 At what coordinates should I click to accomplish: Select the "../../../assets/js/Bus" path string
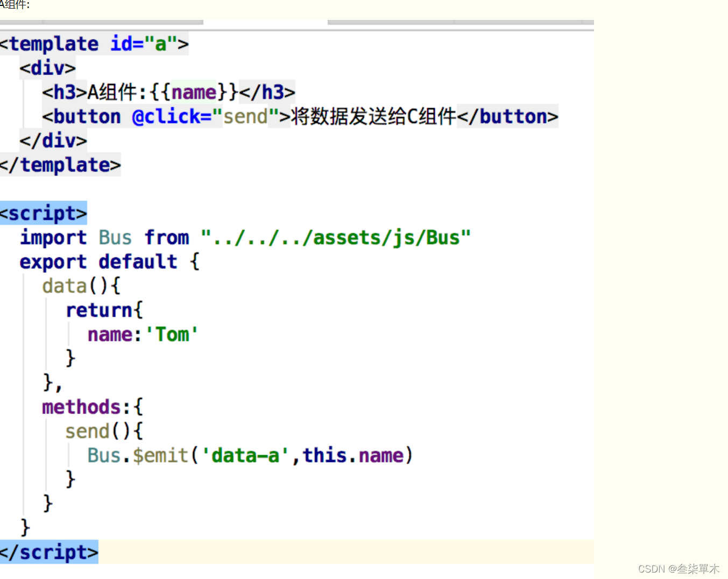click(x=336, y=237)
